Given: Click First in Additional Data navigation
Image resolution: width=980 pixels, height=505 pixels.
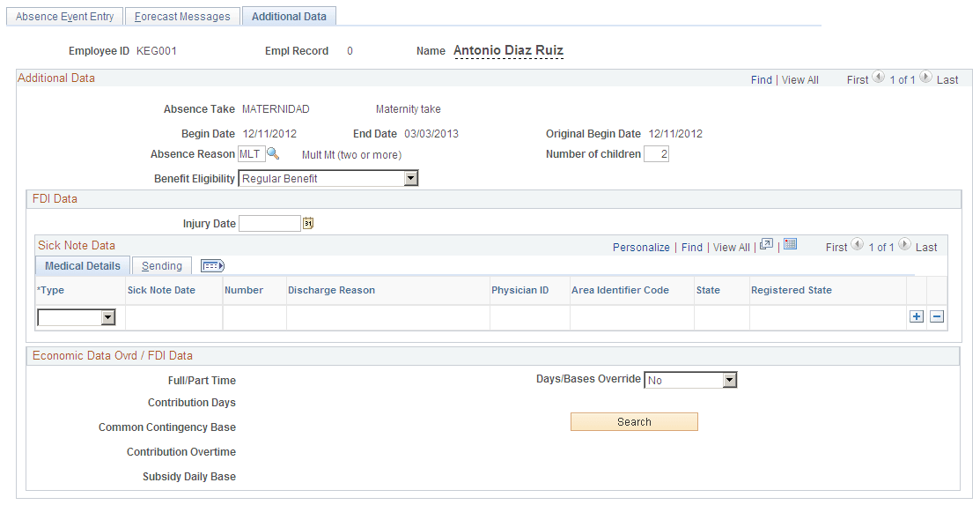Looking at the screenshot, I should coord(858,80).
